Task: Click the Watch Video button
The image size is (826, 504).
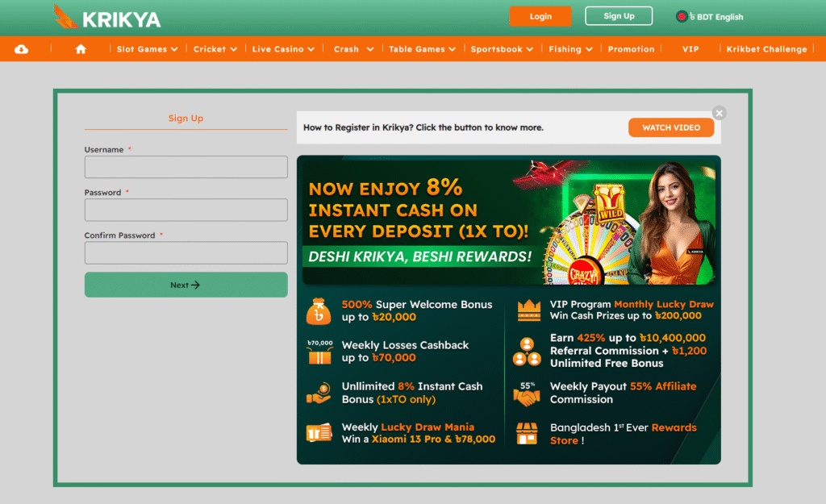Action: [x=671, y=127]
